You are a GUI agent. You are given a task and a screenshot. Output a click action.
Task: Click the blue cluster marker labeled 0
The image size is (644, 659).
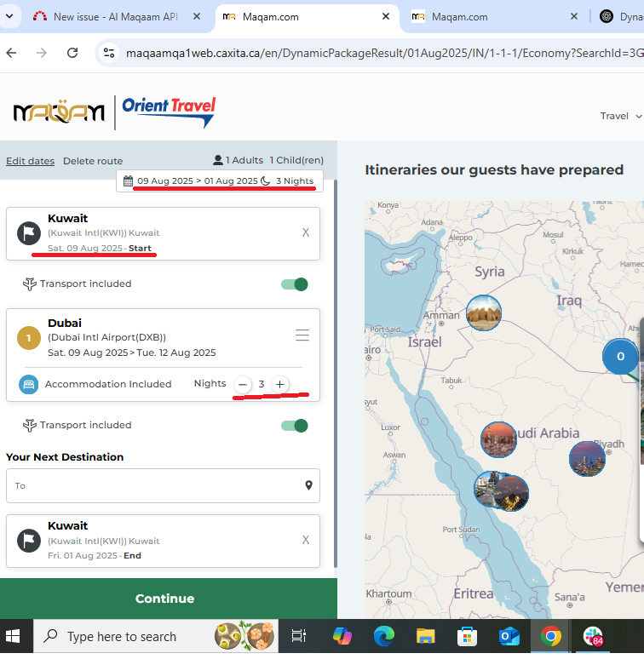point(620,356)
